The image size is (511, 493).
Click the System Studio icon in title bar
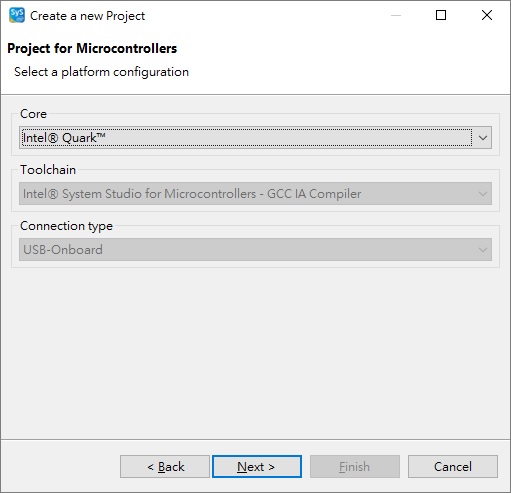pos(17,15)
